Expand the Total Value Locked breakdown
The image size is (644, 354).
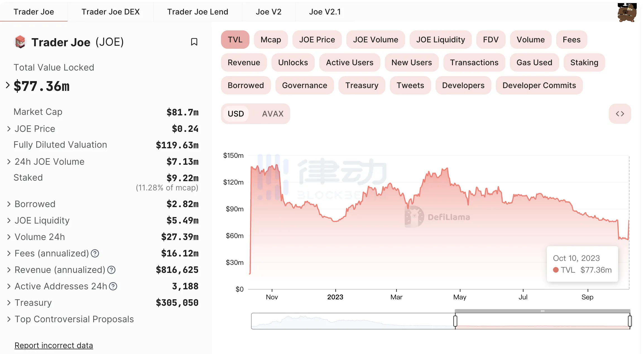tap(8, 85)
